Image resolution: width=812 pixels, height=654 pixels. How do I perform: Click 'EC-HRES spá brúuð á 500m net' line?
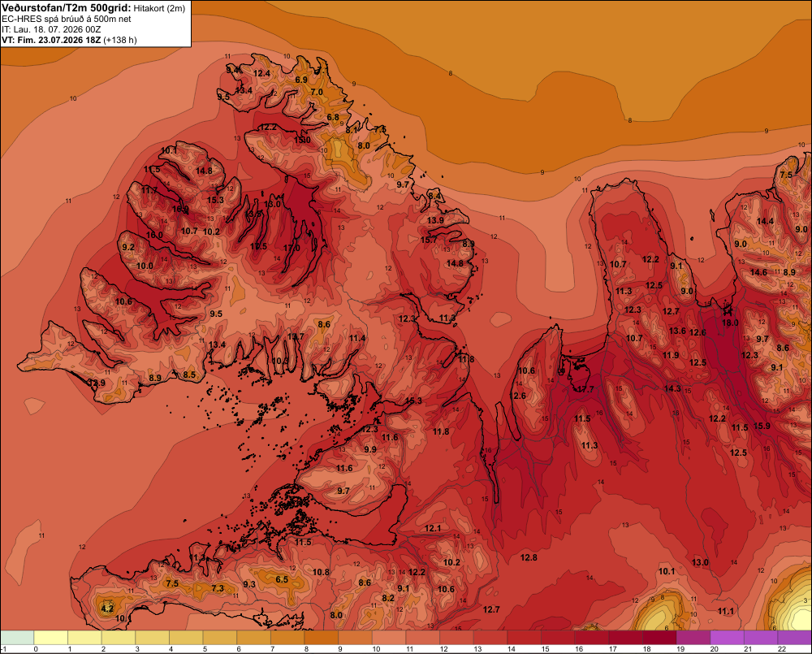[66, 19]
